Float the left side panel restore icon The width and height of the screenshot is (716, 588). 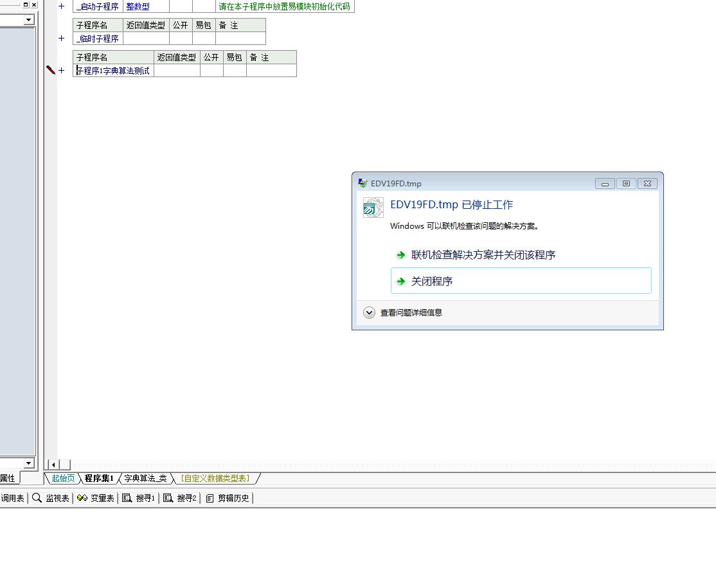[26, 4]
